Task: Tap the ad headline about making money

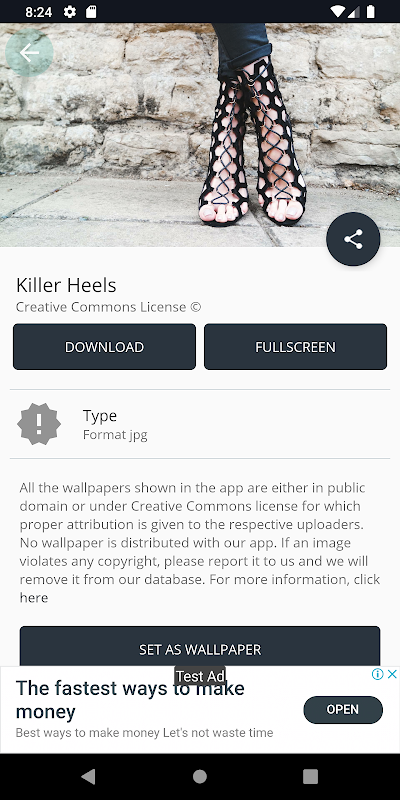Action: (130, 699)
